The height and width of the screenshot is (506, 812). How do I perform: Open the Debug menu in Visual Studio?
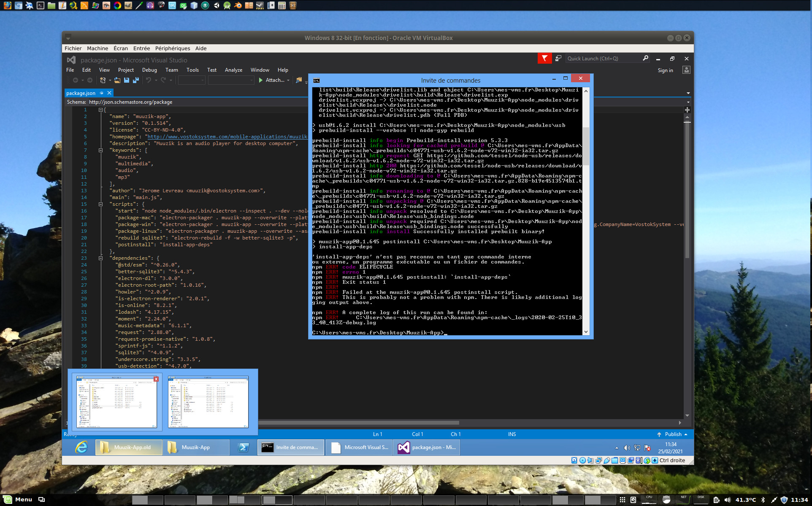pos(149,70)
